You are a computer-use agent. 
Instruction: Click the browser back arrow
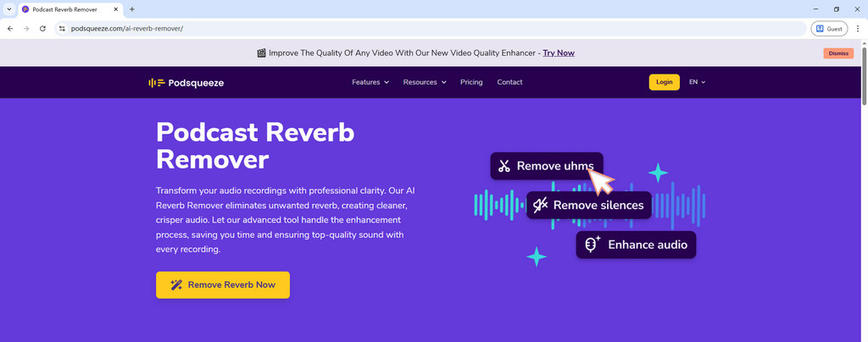coord(10,28)
